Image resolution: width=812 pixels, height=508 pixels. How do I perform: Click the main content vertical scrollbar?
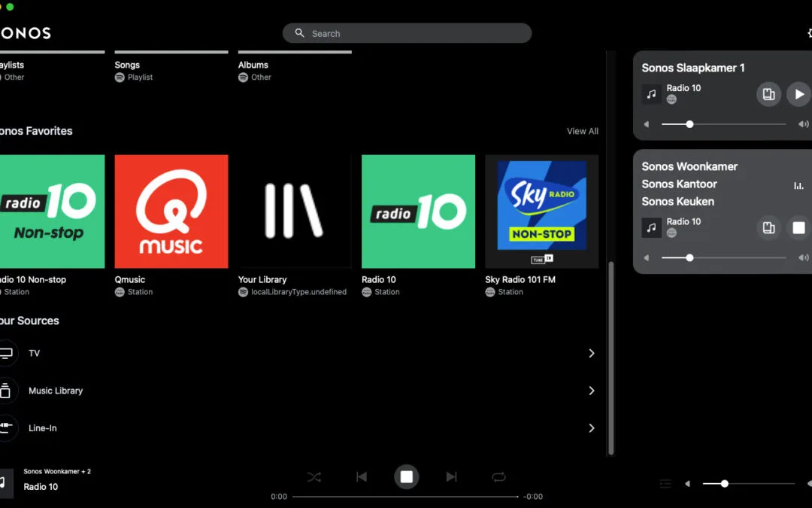coord(611,357)
